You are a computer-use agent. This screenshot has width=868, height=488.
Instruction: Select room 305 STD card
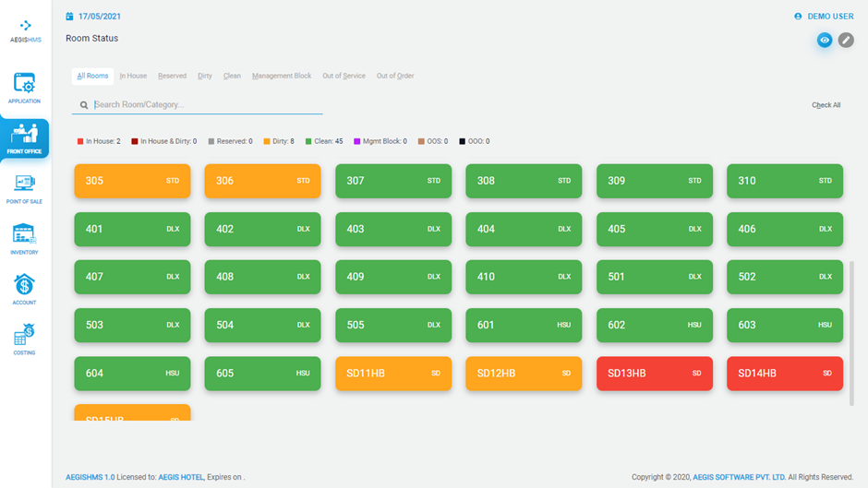click(132, 181)
